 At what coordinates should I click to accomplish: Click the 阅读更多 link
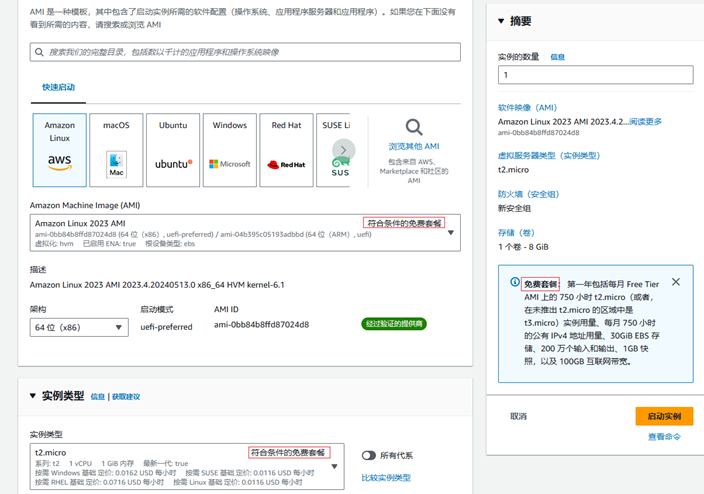click(x=645, y=122)
